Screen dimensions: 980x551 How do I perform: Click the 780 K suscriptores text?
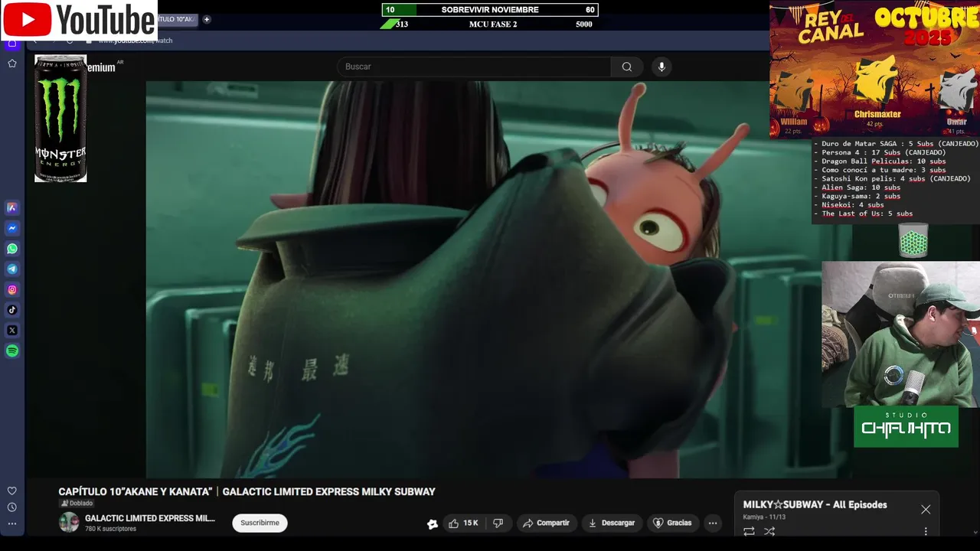[x=110, y=529]
